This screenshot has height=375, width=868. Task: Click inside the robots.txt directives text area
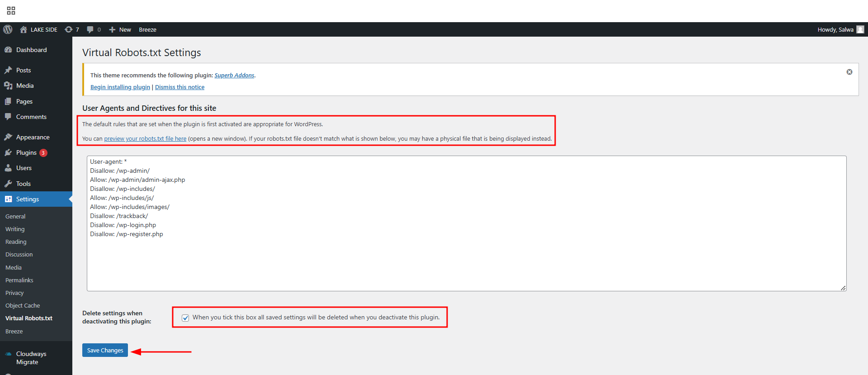coord(467,223)
